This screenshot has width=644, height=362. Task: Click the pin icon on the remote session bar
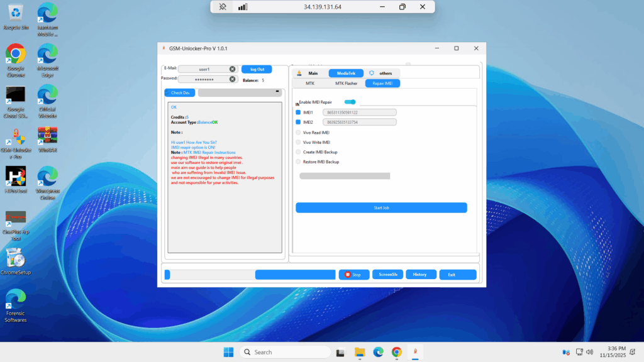point(223,7)
